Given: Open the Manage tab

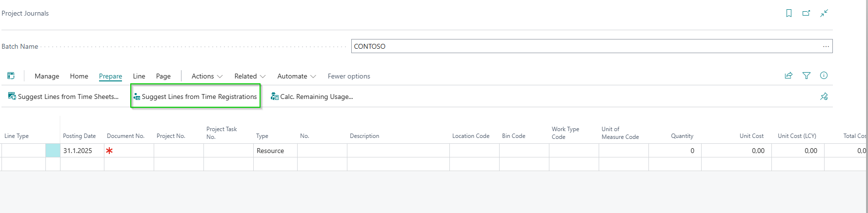Looking at the screenshot, I should 47,76.
